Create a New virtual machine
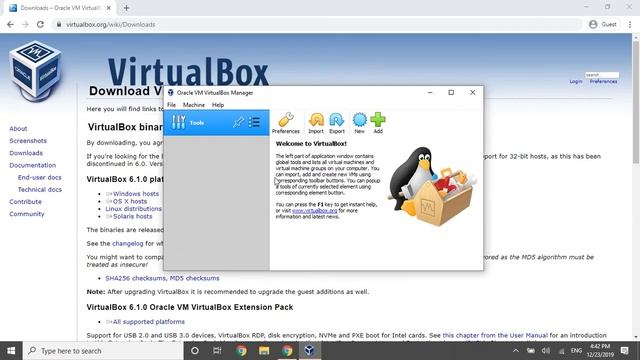Viewport: 640px width, 360px height. 359,123
